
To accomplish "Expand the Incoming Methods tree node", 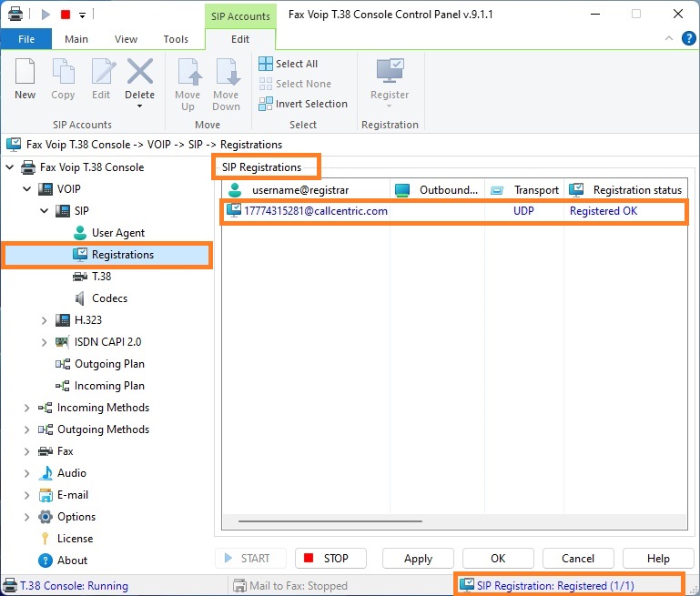I will coord(26,408).
